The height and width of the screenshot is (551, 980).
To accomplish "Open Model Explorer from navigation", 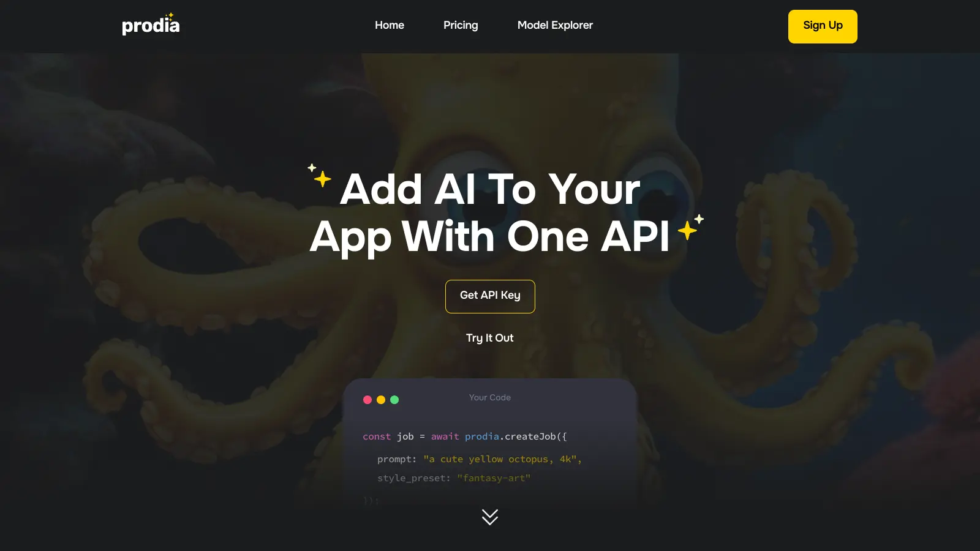I will click(x=555, y=25).
